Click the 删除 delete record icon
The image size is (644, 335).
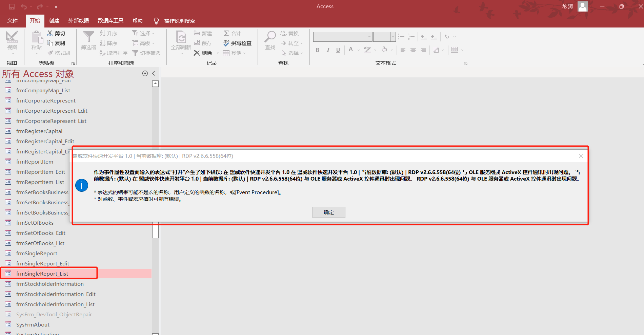click(197, 53)
